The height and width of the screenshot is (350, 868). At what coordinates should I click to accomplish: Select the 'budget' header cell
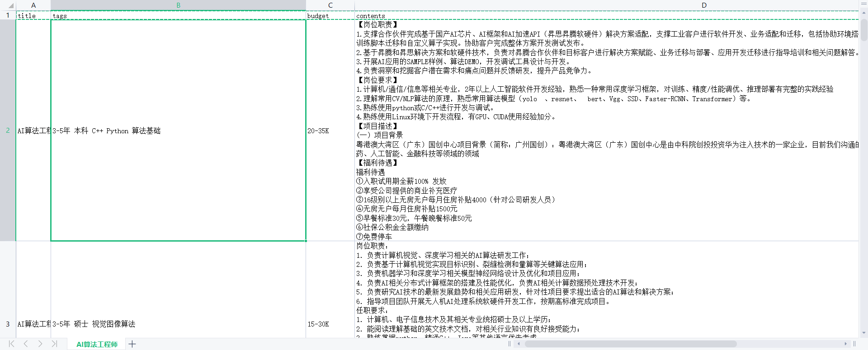330,15
